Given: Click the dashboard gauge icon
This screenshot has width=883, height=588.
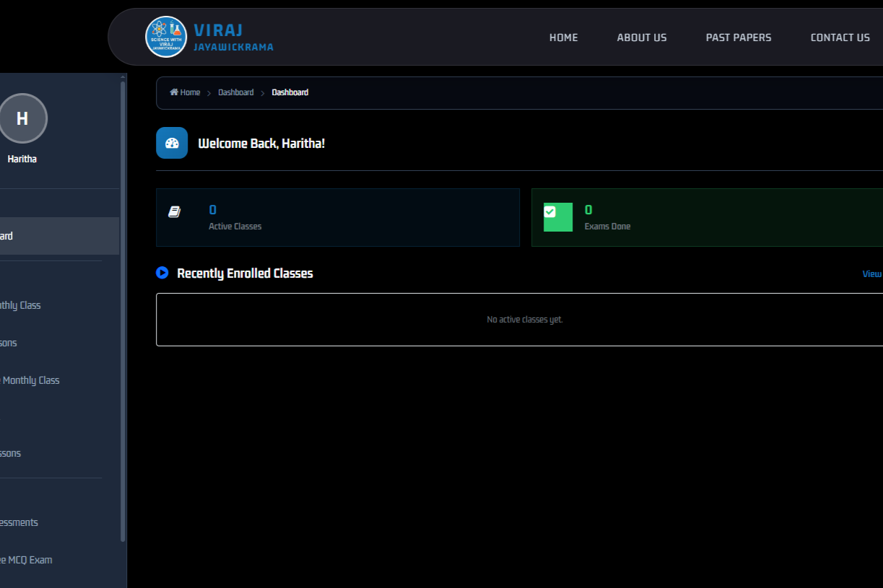Looking at the screenshot, I should [x=172, y=143].
